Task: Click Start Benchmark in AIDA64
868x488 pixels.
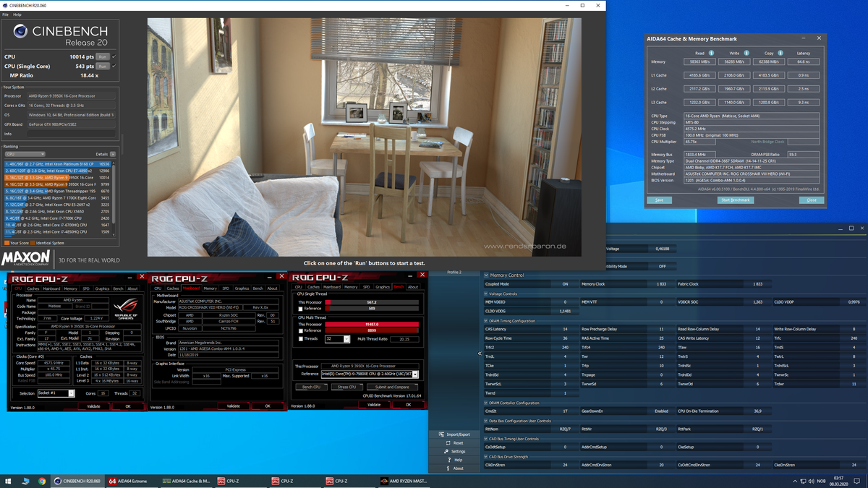Action: click(735, 200)
